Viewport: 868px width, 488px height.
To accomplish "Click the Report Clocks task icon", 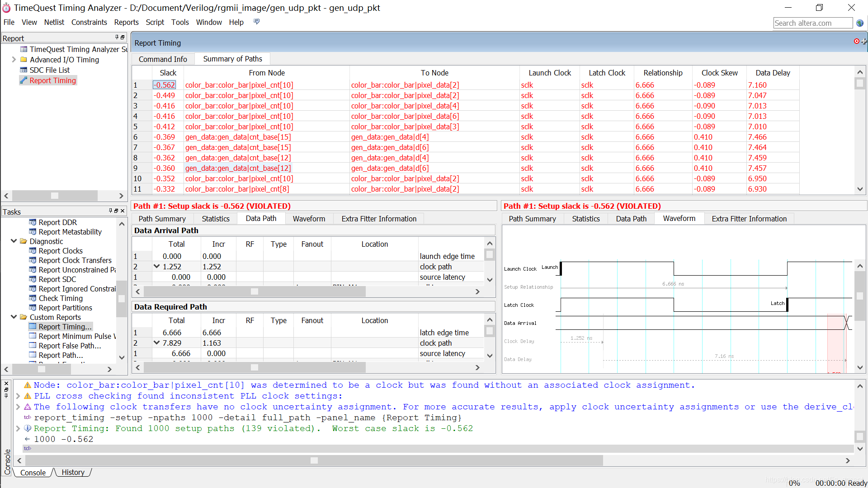I will click(x=33, y=251).
